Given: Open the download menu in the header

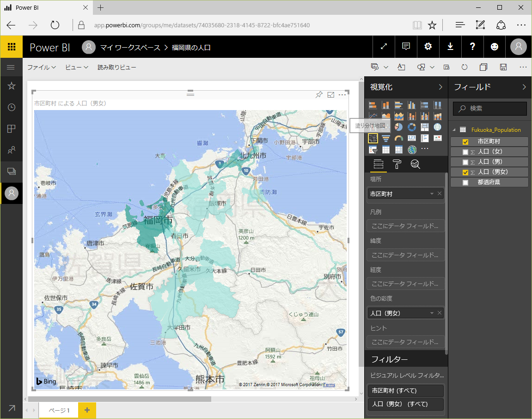Looking at the screenshot, I should point(450,47).
